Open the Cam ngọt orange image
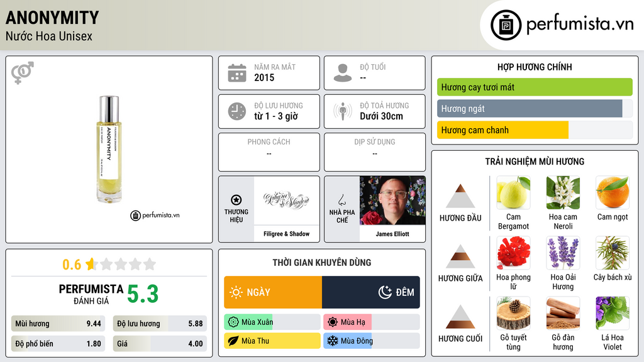 pos(613,193)
